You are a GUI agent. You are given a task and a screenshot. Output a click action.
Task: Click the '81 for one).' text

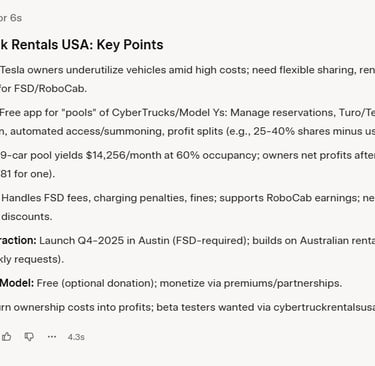click(x=27, y=174)
